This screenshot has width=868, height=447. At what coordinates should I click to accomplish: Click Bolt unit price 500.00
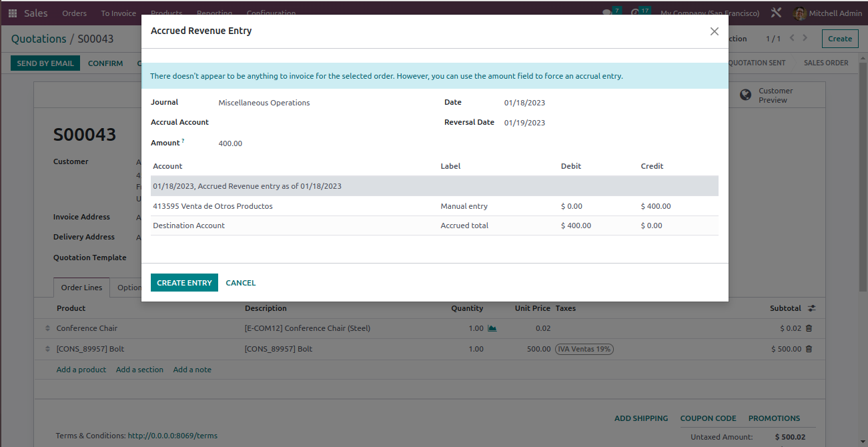pyautogui.click(x=538, y=349)
